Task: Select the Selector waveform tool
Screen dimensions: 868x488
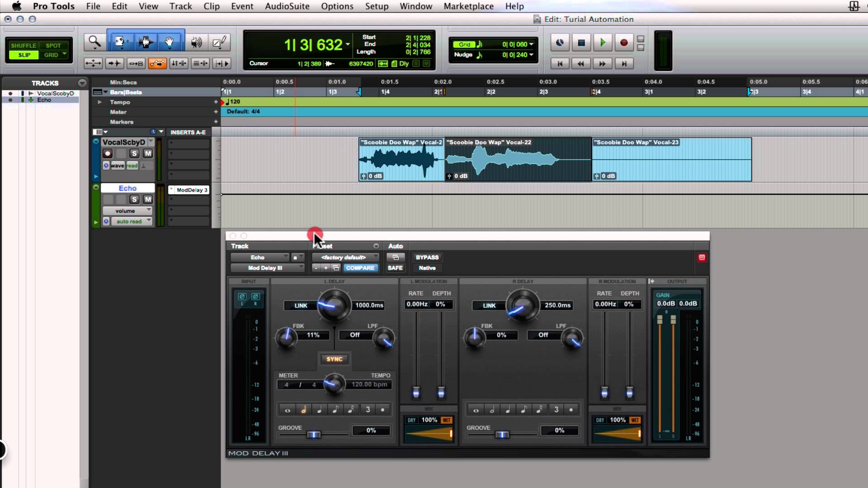Action: (145, 42)
